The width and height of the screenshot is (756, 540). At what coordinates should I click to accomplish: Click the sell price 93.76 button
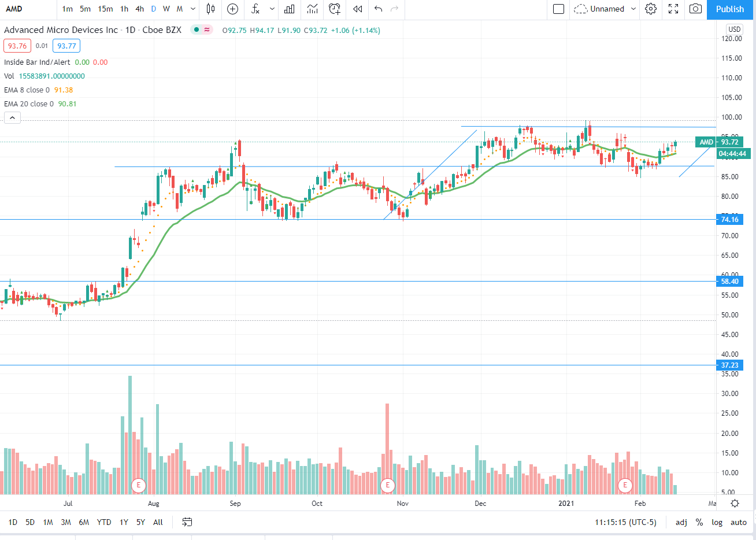[x=17, y=46]
